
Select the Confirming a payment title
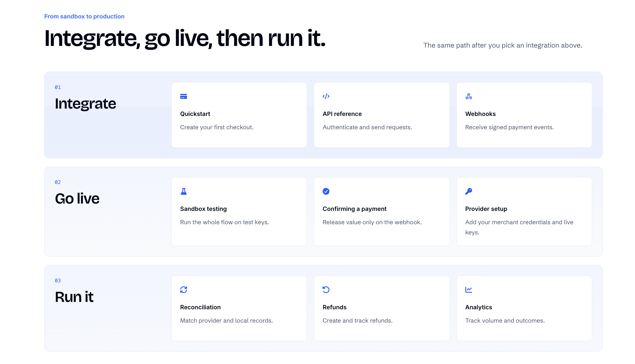354,209
